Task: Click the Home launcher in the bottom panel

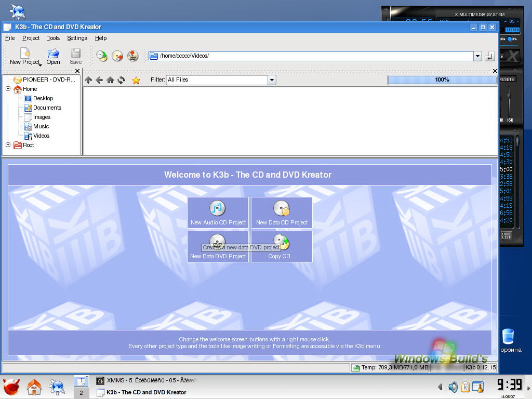Action: 34,387
